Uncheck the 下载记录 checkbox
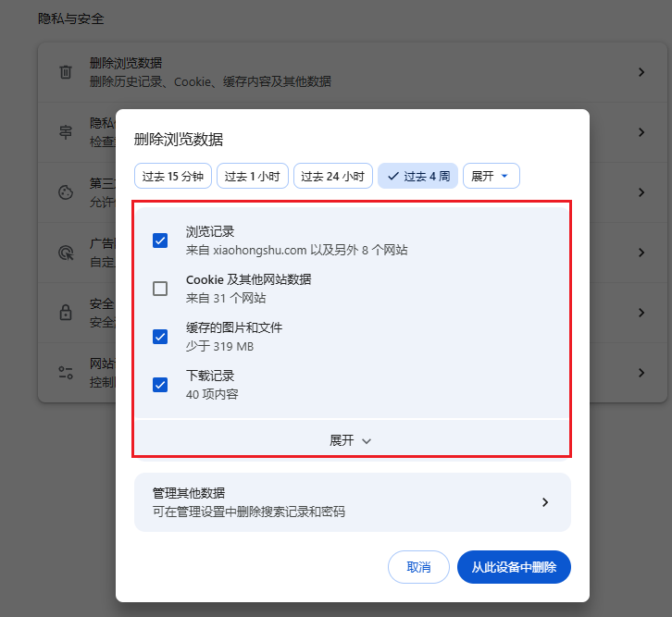Viewport: 672px width, 617px height. 160,385
